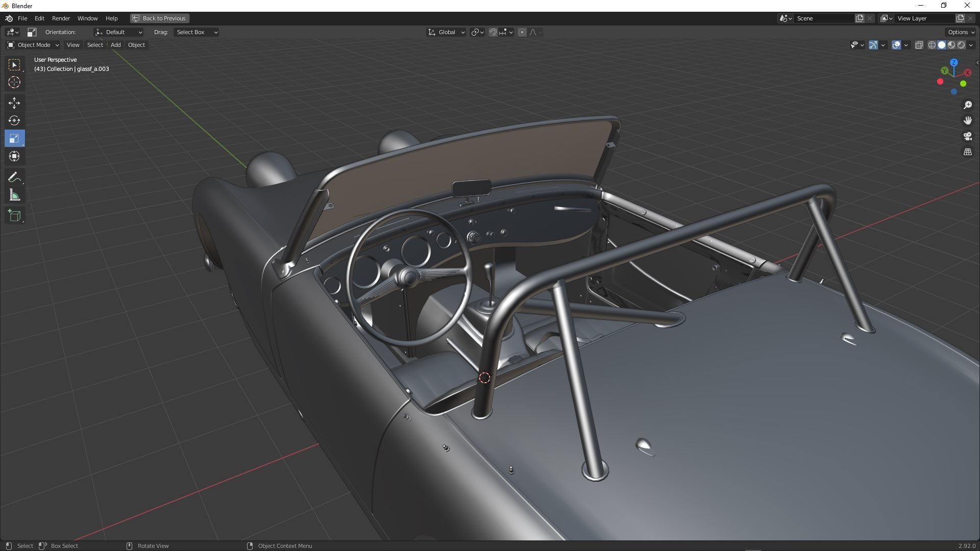The height and width of the screenshot is (551, 980).
Task: Open the Drag Select Box dropdown
Action: 197,32
